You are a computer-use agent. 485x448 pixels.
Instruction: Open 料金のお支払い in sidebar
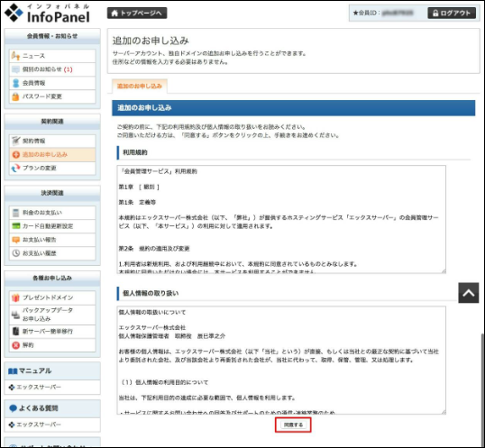coord(52,213)
